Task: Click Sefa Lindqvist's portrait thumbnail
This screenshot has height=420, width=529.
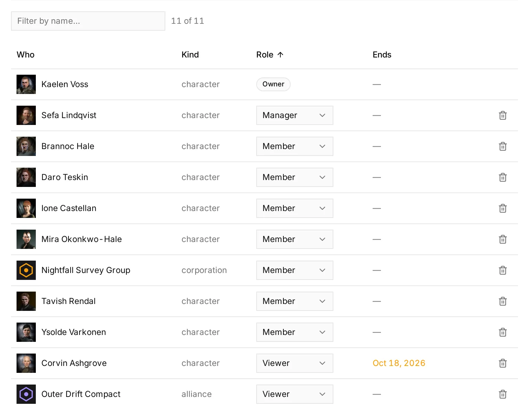Action: [x=26, y=115]
